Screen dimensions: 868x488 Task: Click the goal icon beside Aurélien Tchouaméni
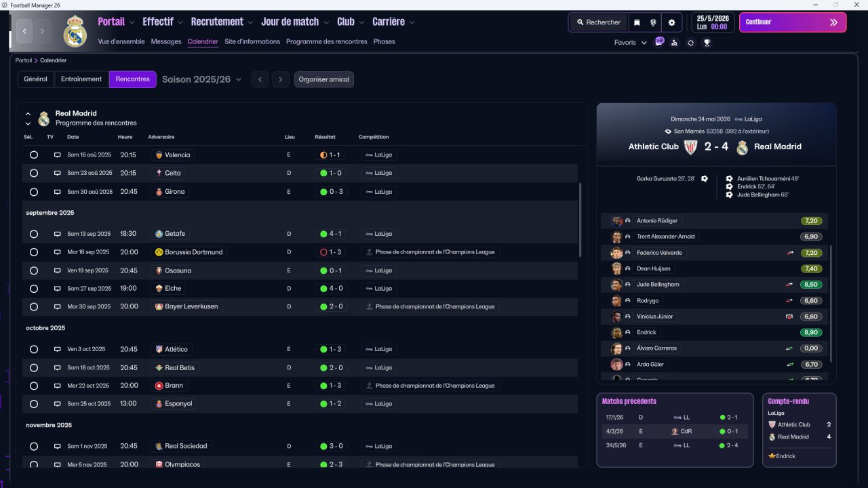[729, 179]
